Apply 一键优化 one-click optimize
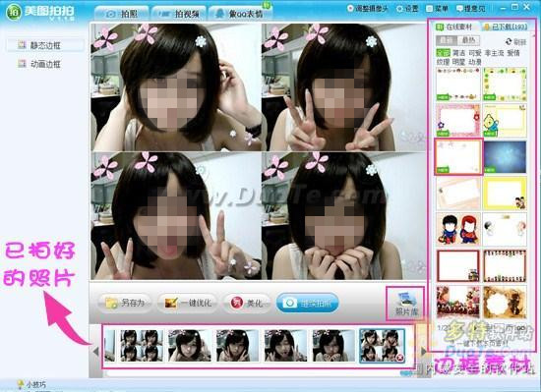Viewport: 541px width, 392px height. click(x=187, y=303)
